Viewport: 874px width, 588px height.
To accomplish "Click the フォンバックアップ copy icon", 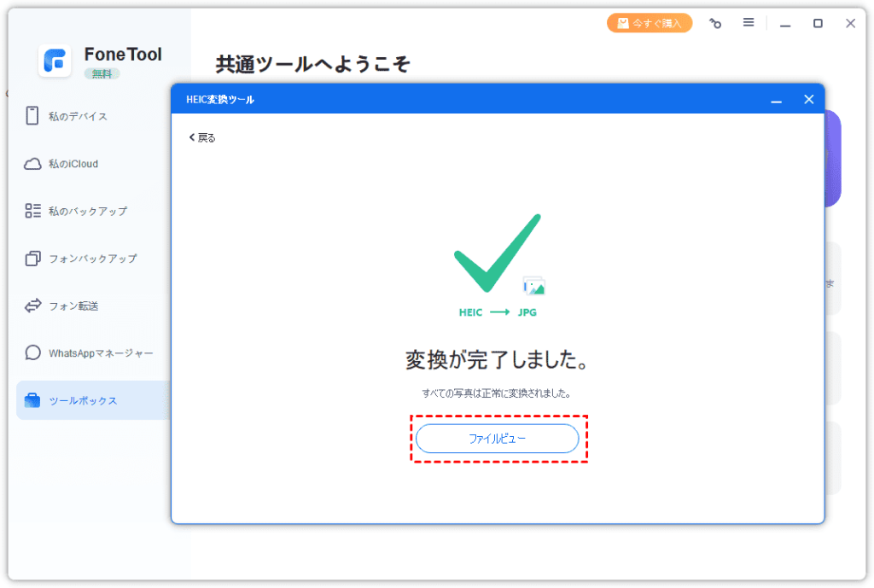I will click(x=32, y=259).
